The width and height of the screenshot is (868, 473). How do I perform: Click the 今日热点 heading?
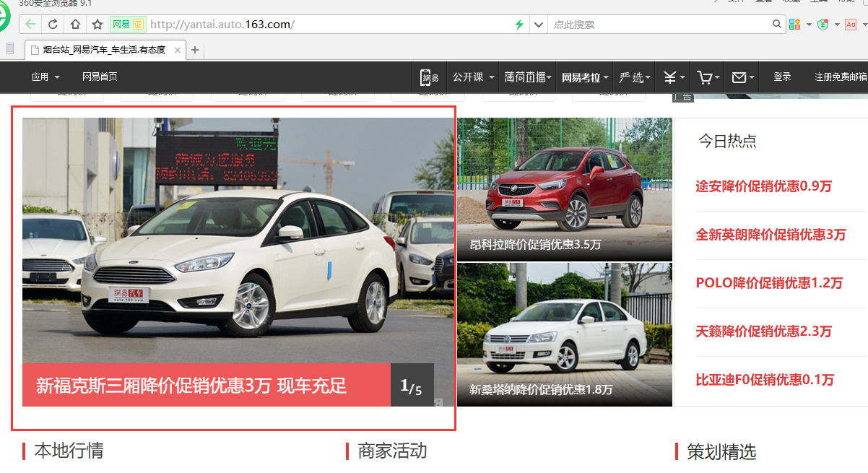click(x=727, y=141)
